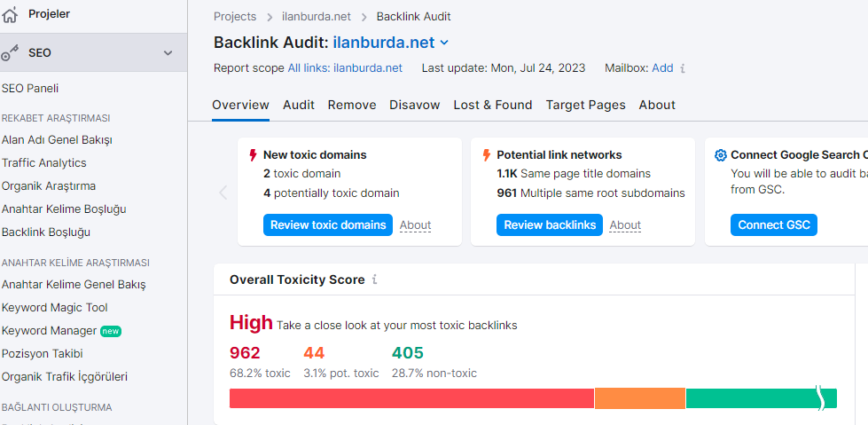Click the 962 toxic count
Viewport: 868px width, 425px height.
point(245,353)
